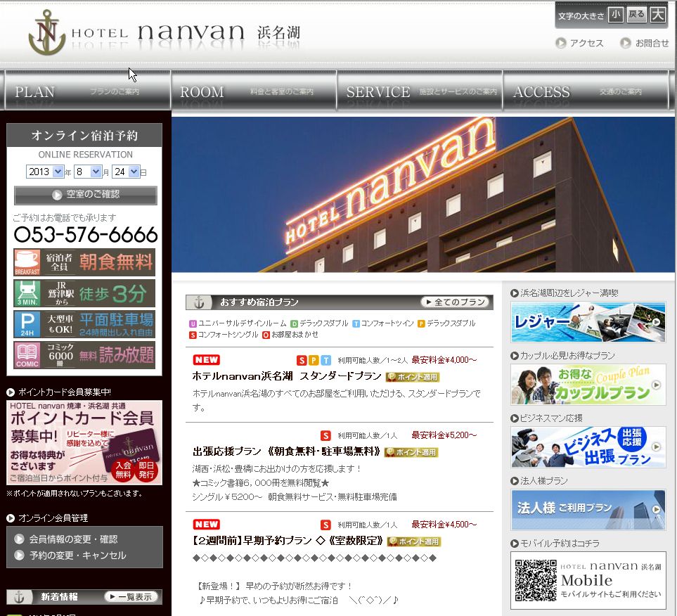Click T icon on スタンダードプラン row
The height and width of the screenshot is (616, 677).
point(326,360)
